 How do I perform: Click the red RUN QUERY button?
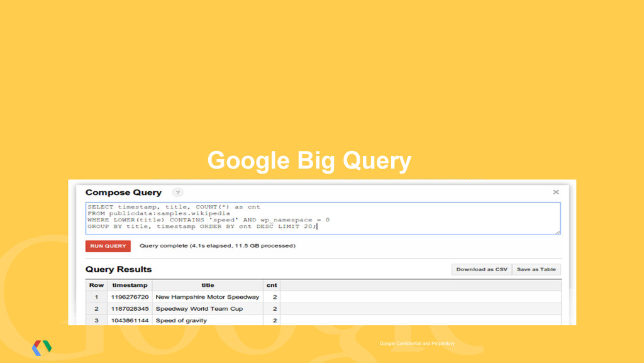tap(108, 246)
